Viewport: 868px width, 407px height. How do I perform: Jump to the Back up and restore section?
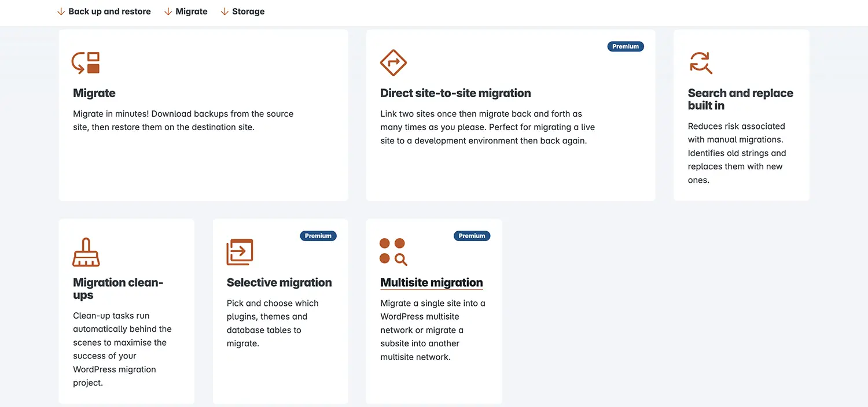[x=109, y=12]
